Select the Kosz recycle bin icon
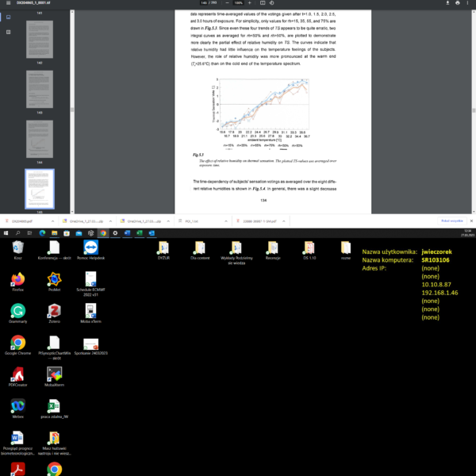 (x=17, y=248)
